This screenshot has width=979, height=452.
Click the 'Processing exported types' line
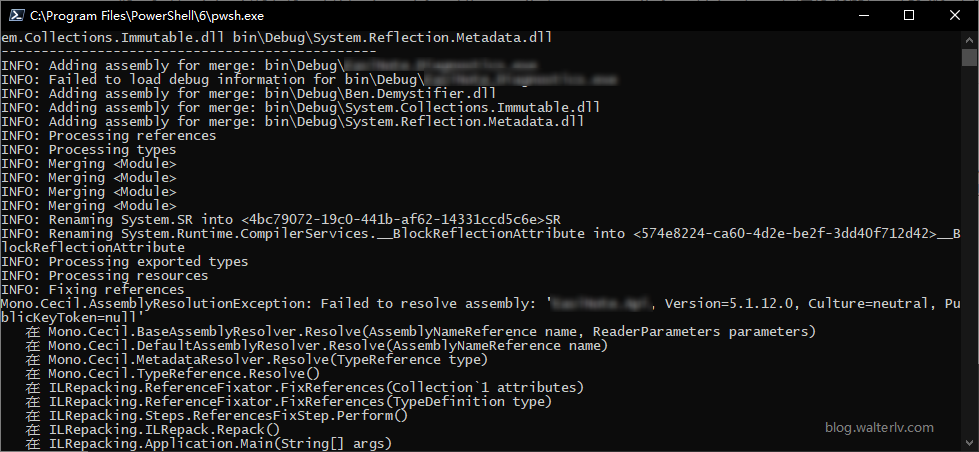pyautogui.click(x=126, y=261)
